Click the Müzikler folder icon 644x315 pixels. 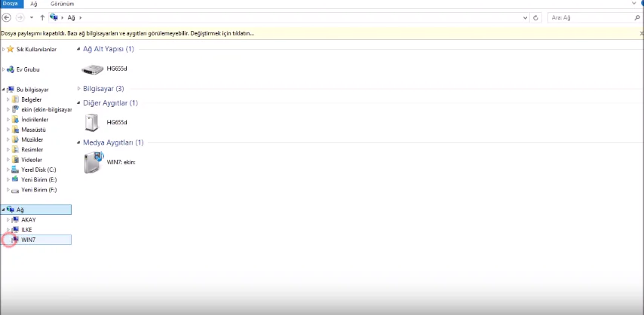[x=15, y=139]
